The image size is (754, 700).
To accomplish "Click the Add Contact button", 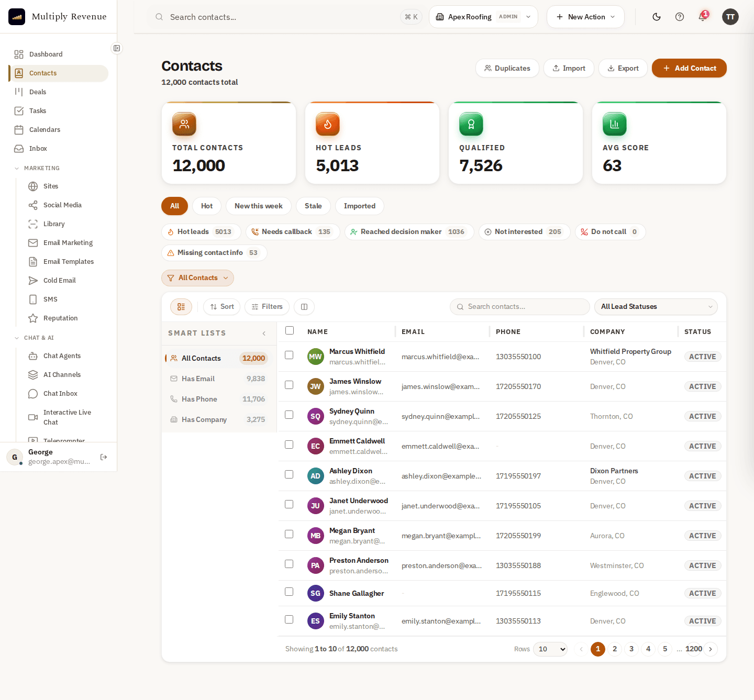I will [x=689, y=68].
